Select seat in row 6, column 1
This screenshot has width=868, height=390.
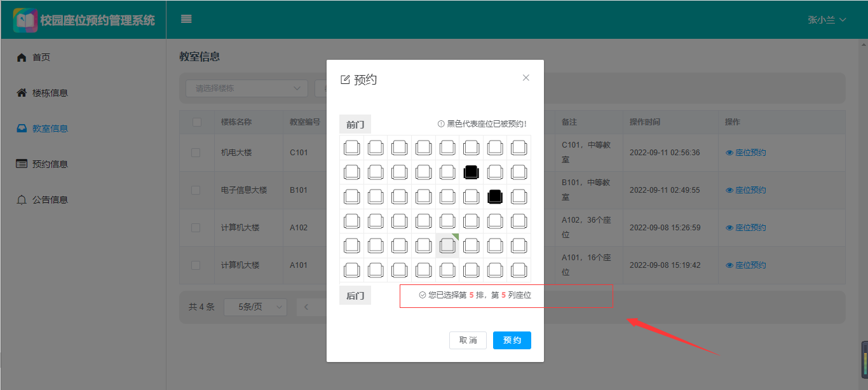[351, 270]
